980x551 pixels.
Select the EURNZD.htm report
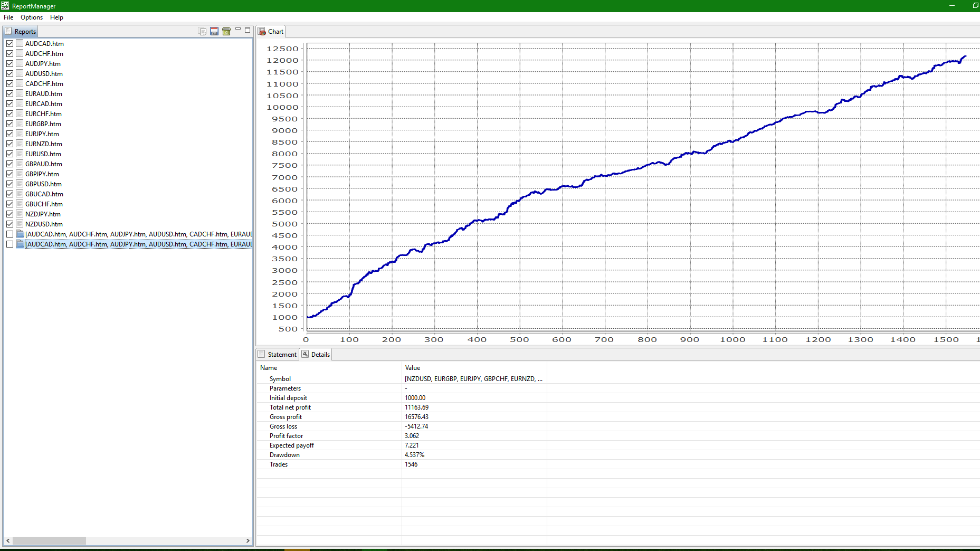point(44,144)
